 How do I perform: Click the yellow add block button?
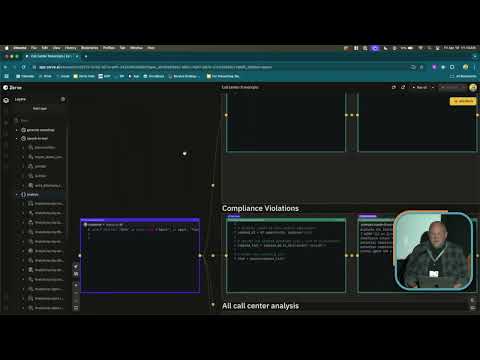coord(463,101)
